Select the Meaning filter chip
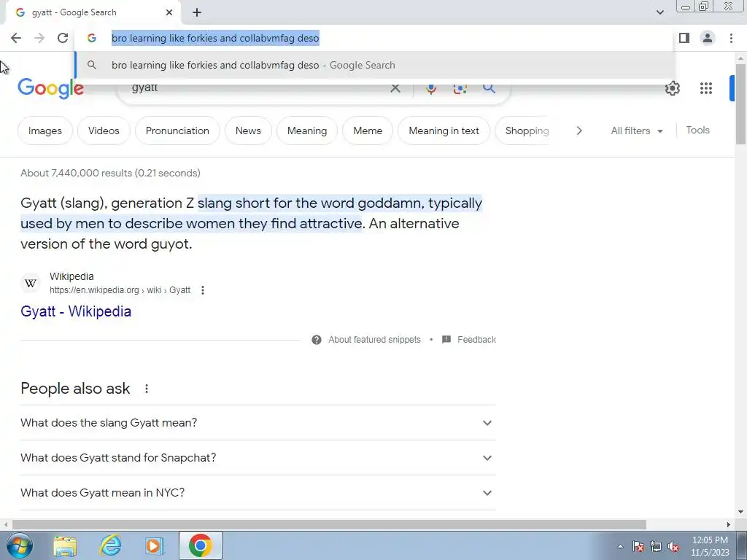747x560 pixels. (307, 131)
